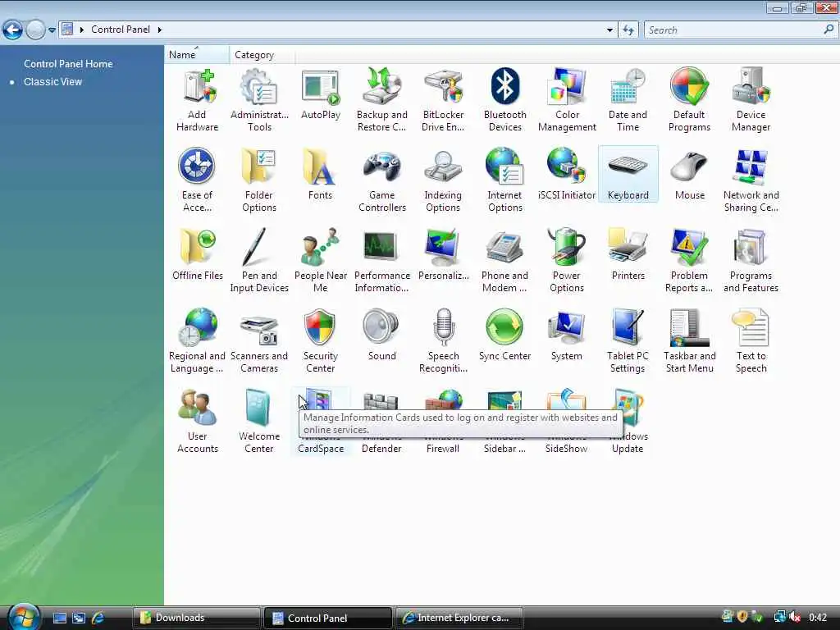Viewport: 840px width, 630px height.
Task: Open Network and Sharing Center
Action: pyautogui.click(x=751, y=180)
